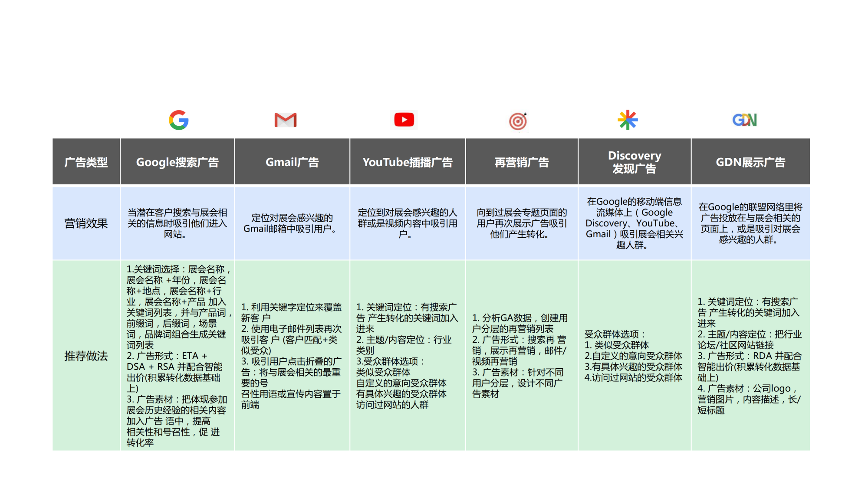Select the GDN展示广告 header cell
Image resolution: width=868 pixels, height=488 pixels.
coord(750,162)
